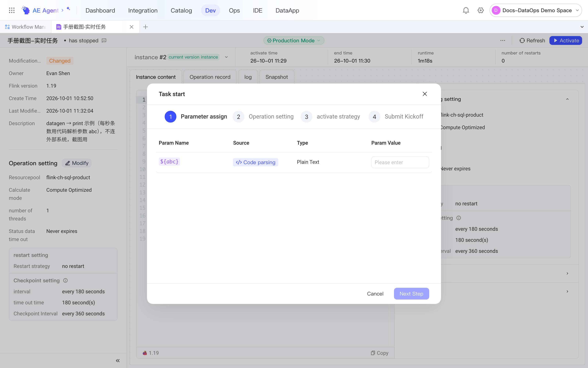Viewport: 588px width, 368px height.
Task: Click the Next Step button
Action: [411, 294]
